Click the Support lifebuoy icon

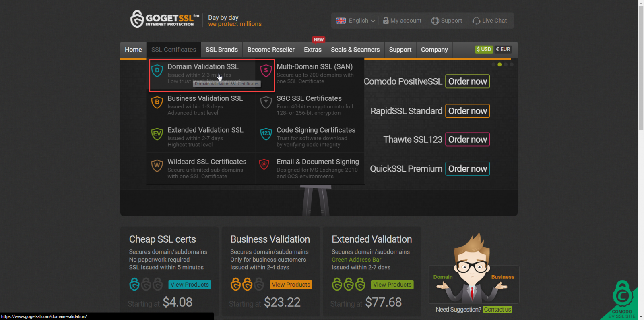[435, 21]
